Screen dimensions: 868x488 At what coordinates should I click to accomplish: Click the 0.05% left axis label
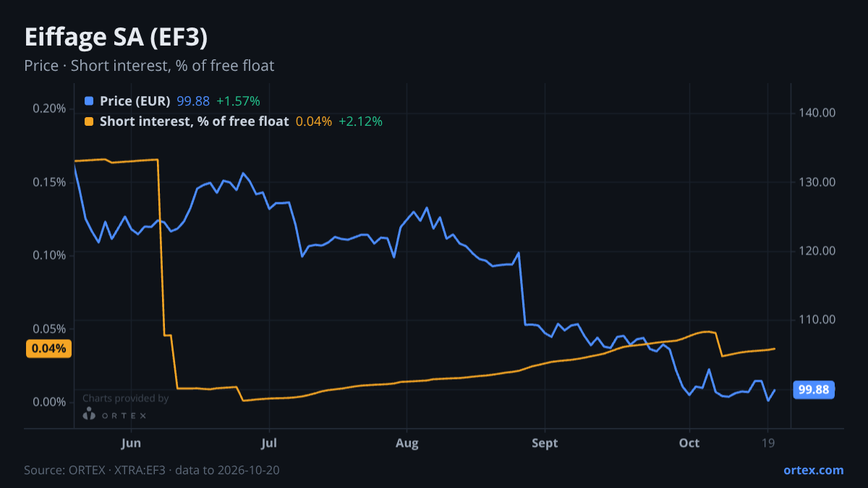point(50,328)
